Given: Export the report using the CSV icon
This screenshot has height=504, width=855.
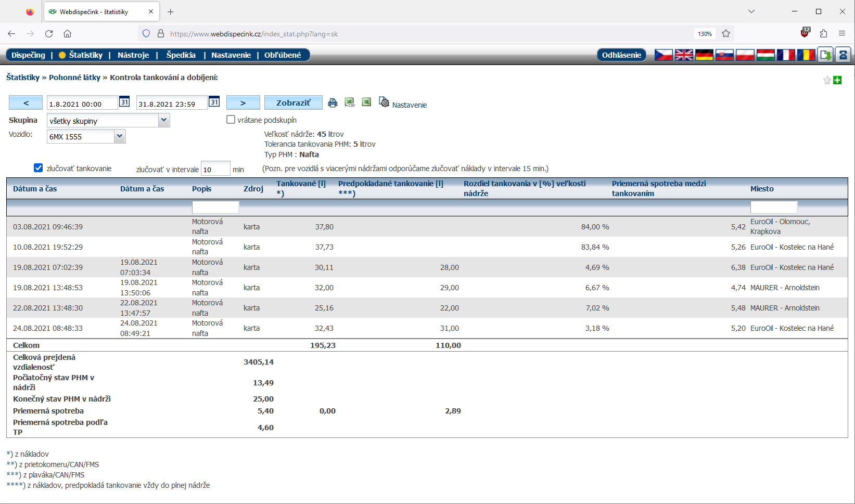Looking at the screenshot, I should [x=350, y=102].
